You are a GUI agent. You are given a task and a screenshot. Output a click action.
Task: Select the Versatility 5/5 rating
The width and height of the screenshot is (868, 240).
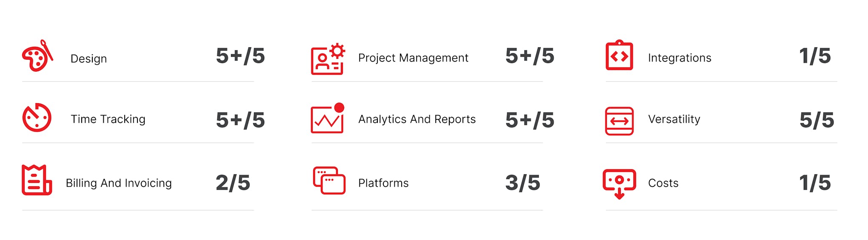coord(817,120)
